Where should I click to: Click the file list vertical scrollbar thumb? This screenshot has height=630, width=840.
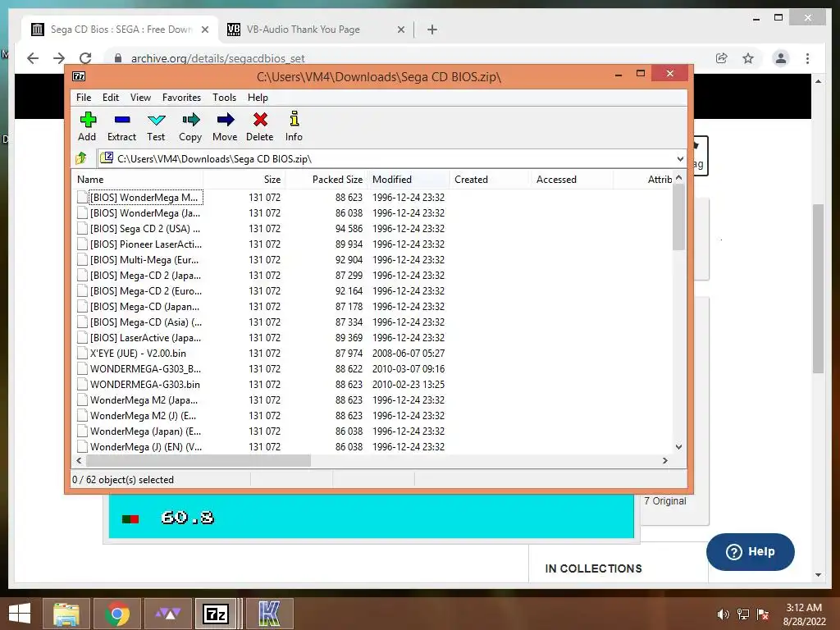click(x=678, y=217)
